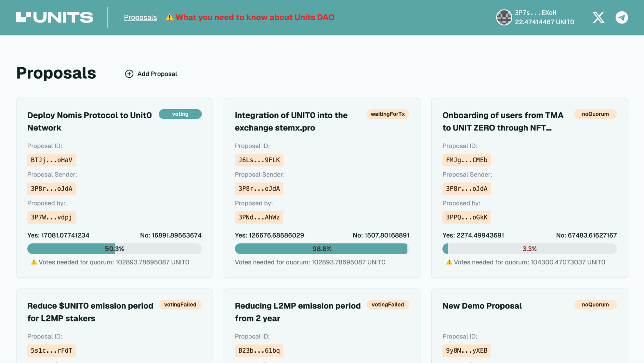Viewport: 644px width, 363px height.
Task: Click the plus icon beside Add Proposal
Action: coord(129,74)
